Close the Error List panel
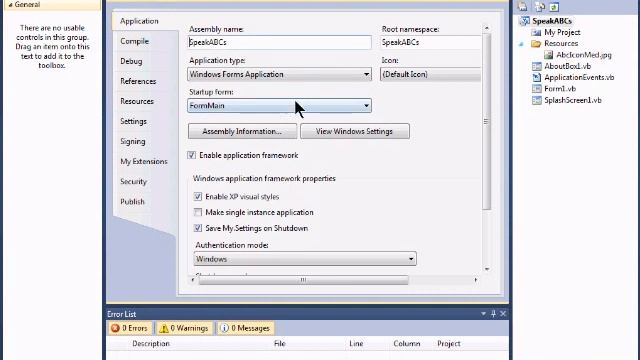The height and width of the screenshot is (360, 640). click(503, 313)
